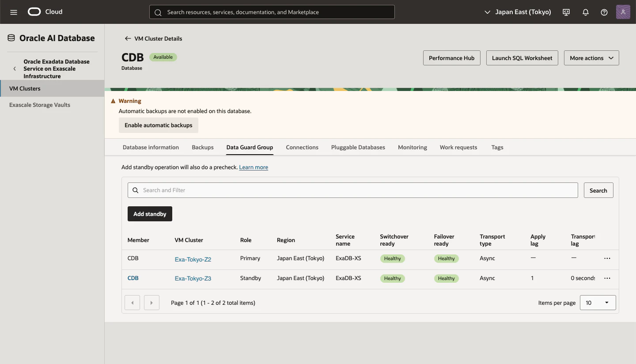Open the user profile avatar
636x364 pixels.
[623, 12]
